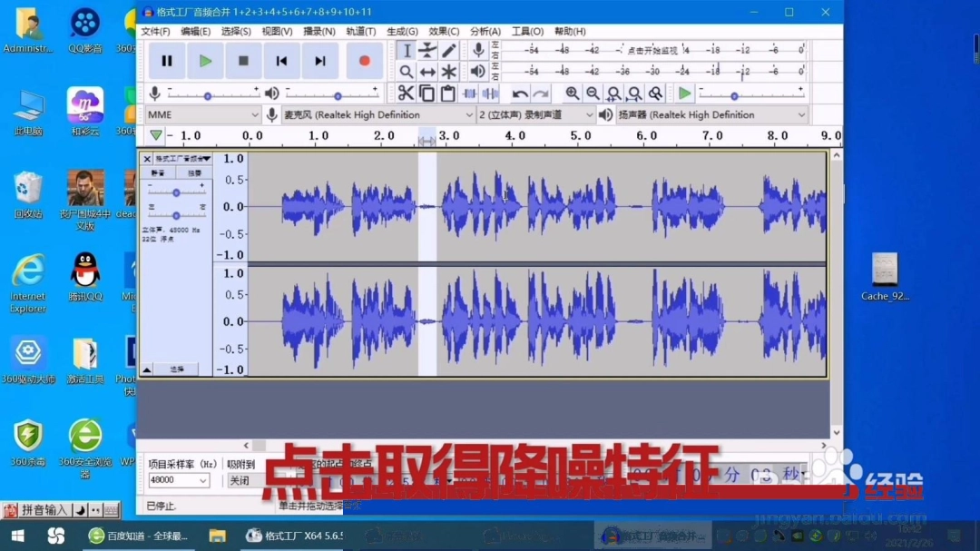980x551 pixels.
Task: Fit selection to window width
Action: 613,93
